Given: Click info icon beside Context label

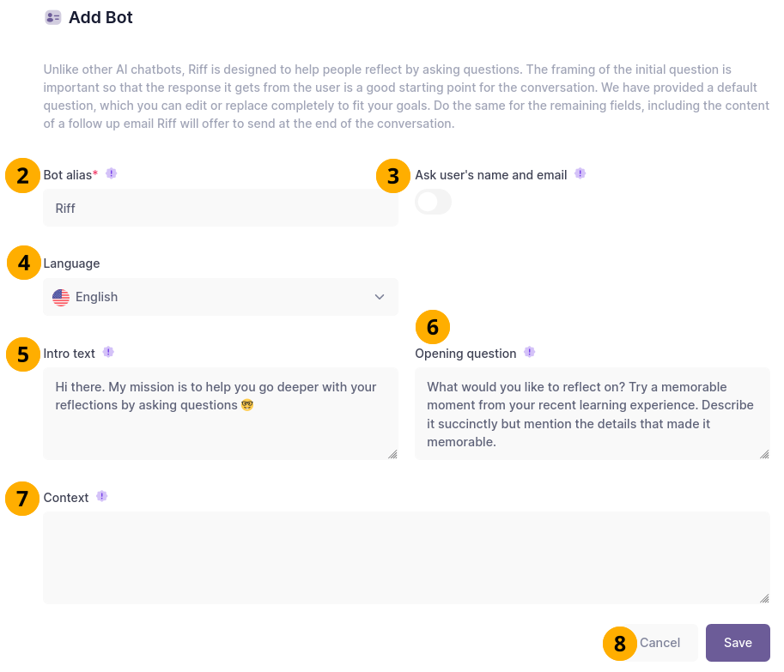Looking at the screenshot, I should point(102,496).
